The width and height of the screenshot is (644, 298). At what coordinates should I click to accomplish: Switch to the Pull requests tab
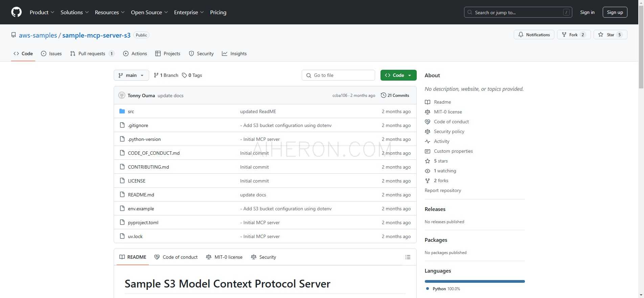coord(92,54)
